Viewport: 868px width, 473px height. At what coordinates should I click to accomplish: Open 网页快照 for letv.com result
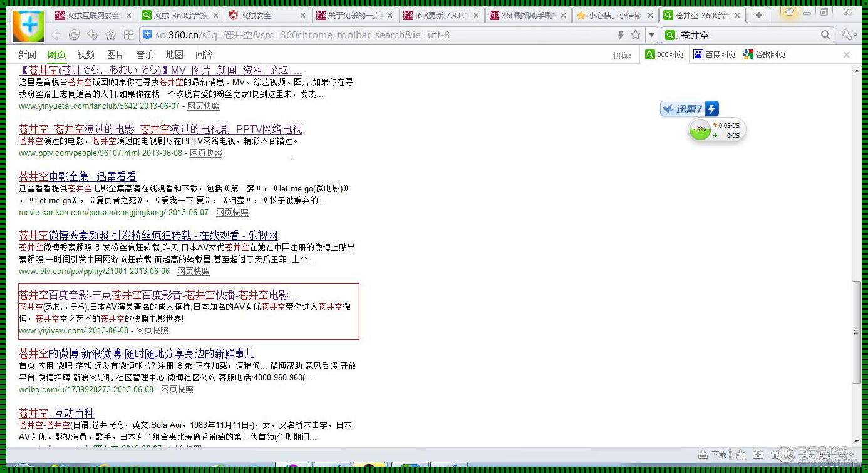pos(194,272)
